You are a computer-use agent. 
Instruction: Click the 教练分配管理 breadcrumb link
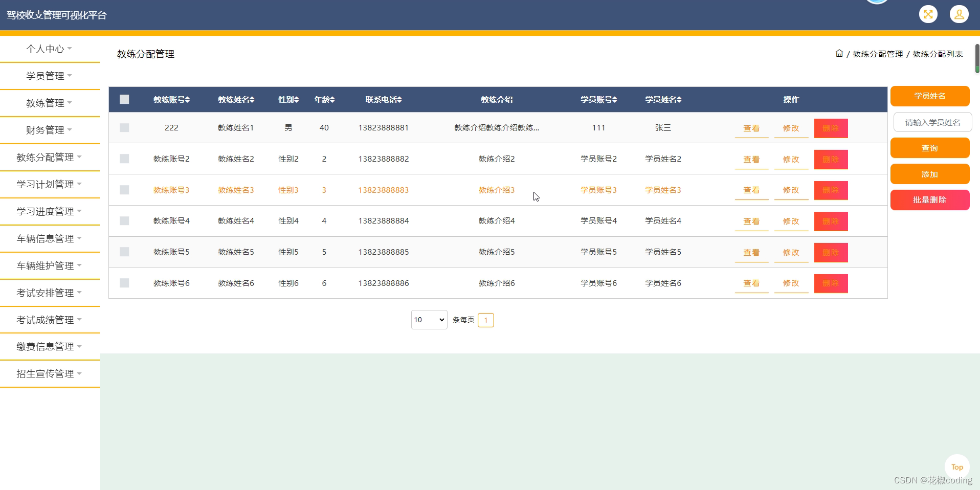(x=878, y=54)
